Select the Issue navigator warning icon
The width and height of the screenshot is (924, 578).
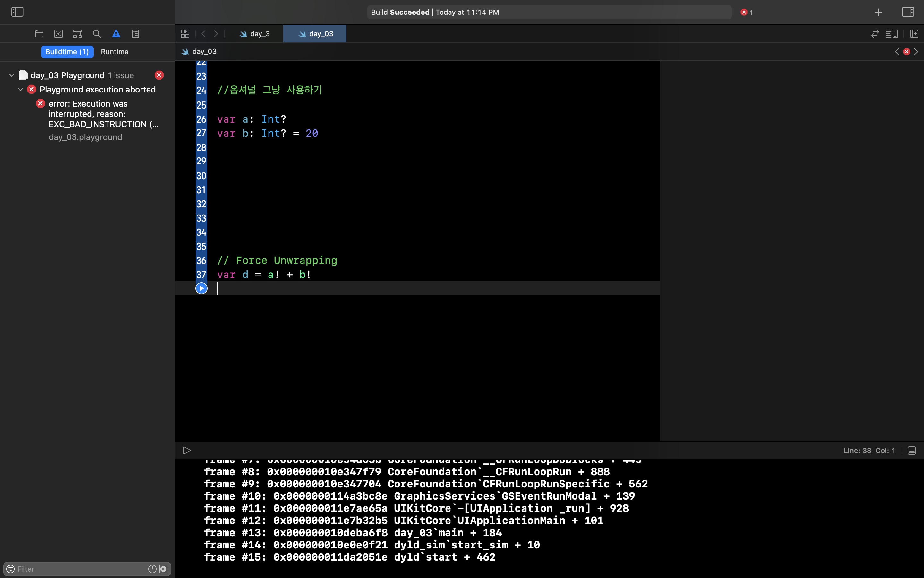116,34
